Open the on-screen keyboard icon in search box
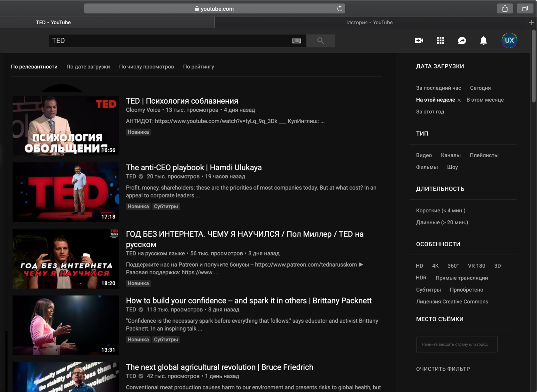Image resolution: width=537 pixels, height=392 pixels. click(x=296, y=41)
